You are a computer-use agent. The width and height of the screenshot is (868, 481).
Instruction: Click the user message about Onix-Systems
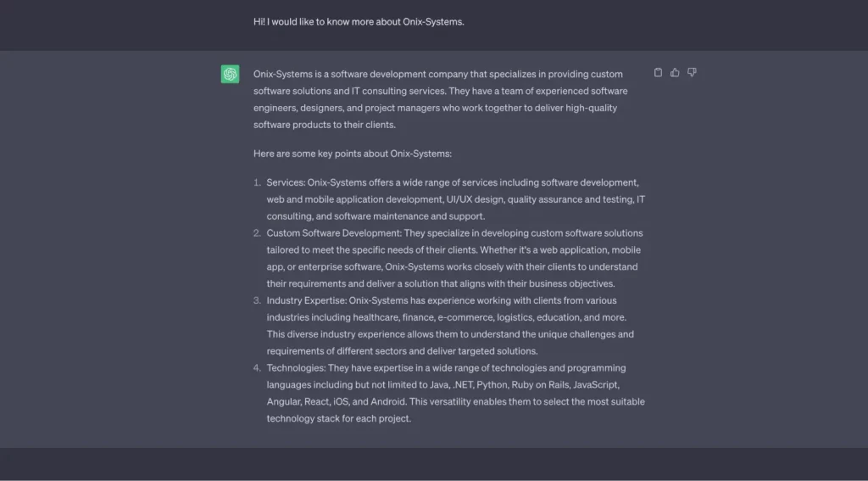(x=359, y=22)
